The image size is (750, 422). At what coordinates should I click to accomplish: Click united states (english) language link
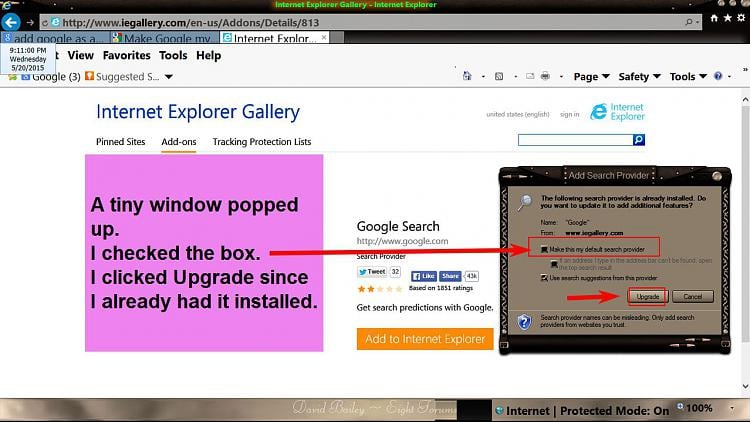tap(518, 114)
